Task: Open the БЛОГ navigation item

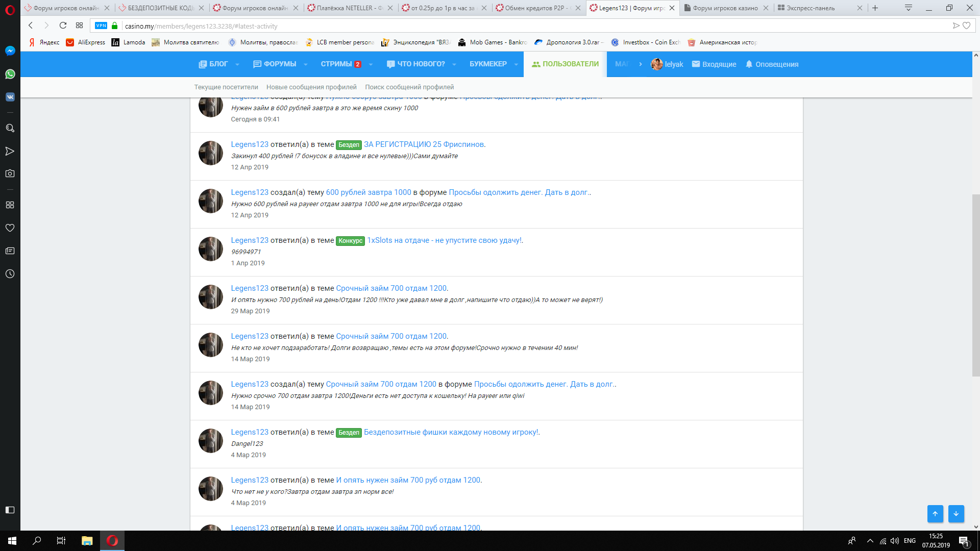Action: [x=213, y=64]
